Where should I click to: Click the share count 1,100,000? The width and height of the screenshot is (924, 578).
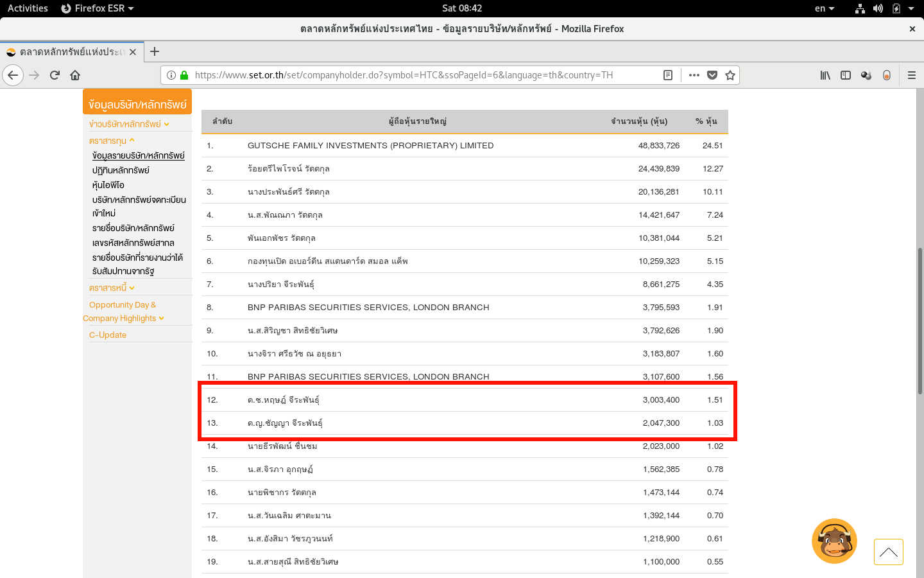coord(661,562)
